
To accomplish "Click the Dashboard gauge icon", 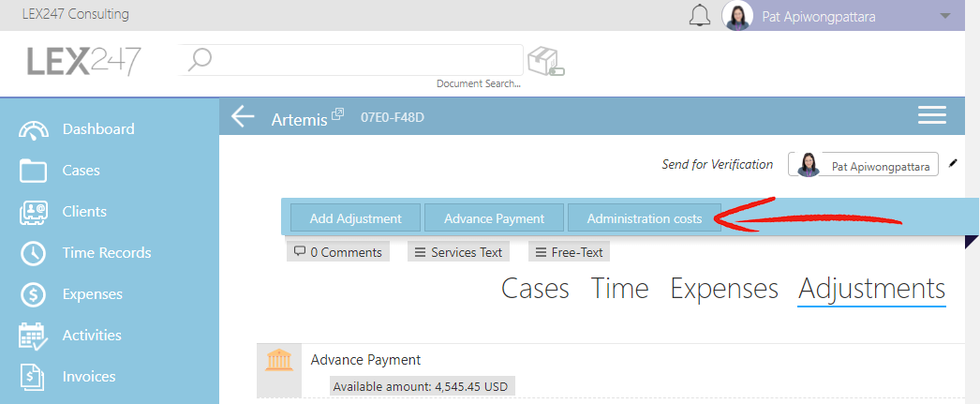I will (x=33, y=130).
